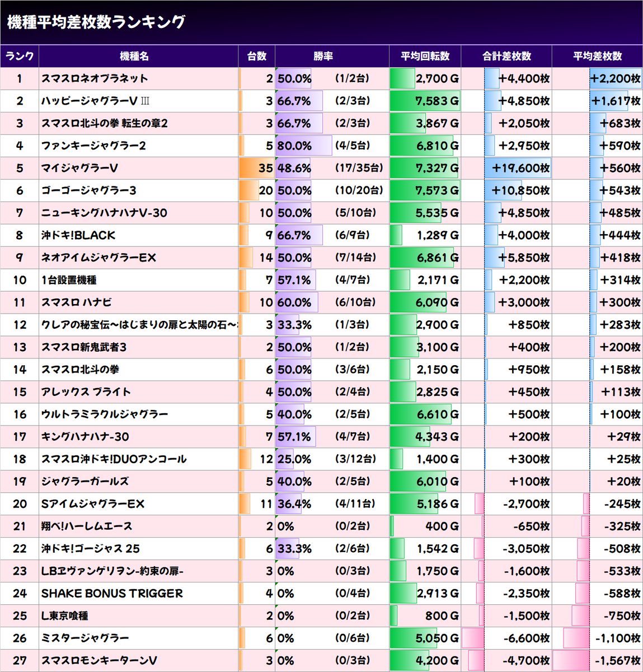Image resolution: width=643 pixels, height=672 pixels.
Task: Click the 平均回転数 column header
Action: (425, 56)
